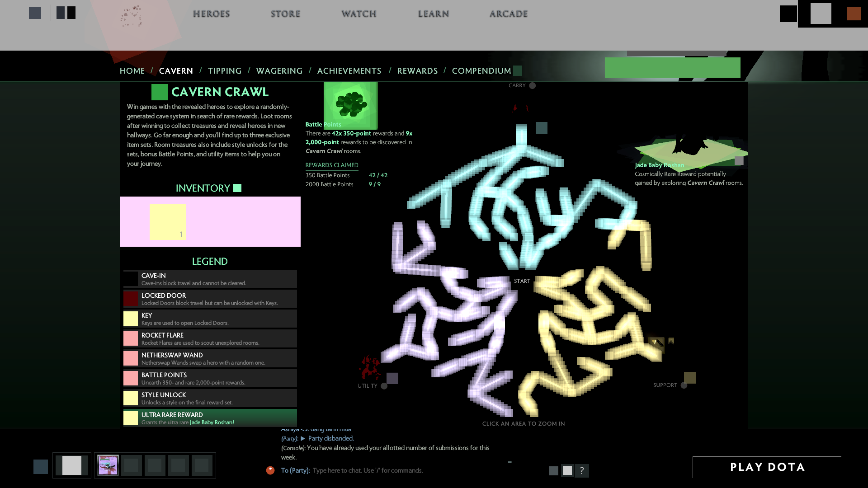
Task: Open the ARCADE section
Action: [x=509, y=14]
